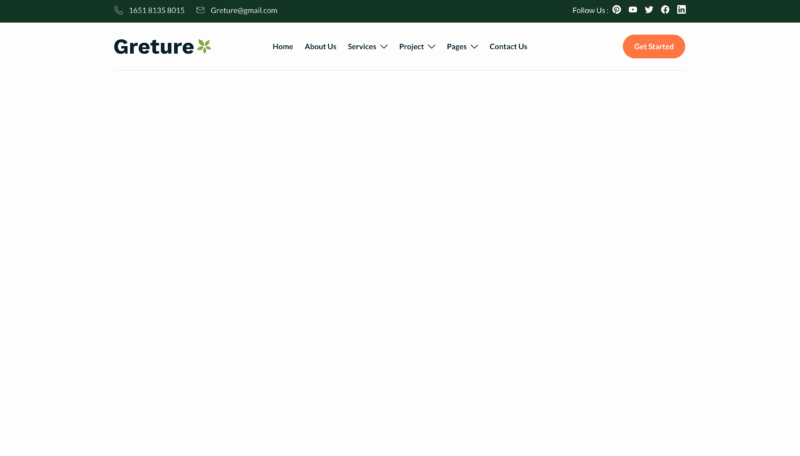This screenshot has width=800, height=456.
Task: Open the Pinterest social profile icon
Action: point(617,10)
